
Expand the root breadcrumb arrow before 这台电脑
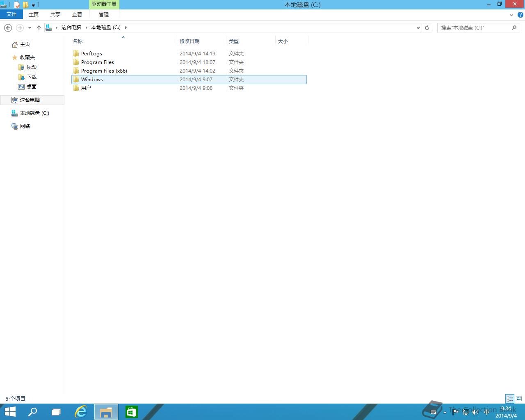[x=57, y=27]
